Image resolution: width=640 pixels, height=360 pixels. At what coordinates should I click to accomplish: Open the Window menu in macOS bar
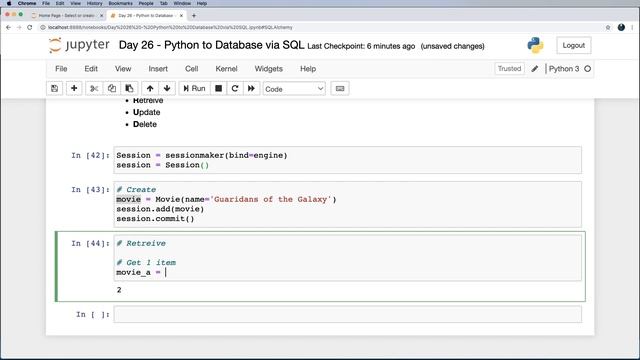click(182, 3)
